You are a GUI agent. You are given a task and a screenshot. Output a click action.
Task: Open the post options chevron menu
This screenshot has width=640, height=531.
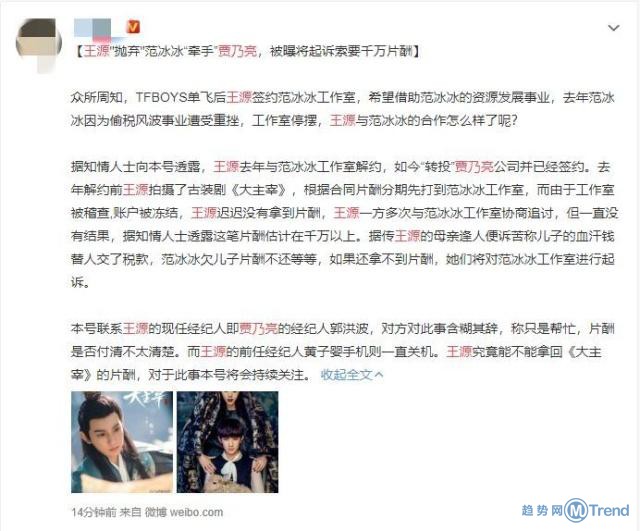click(613, 28)
